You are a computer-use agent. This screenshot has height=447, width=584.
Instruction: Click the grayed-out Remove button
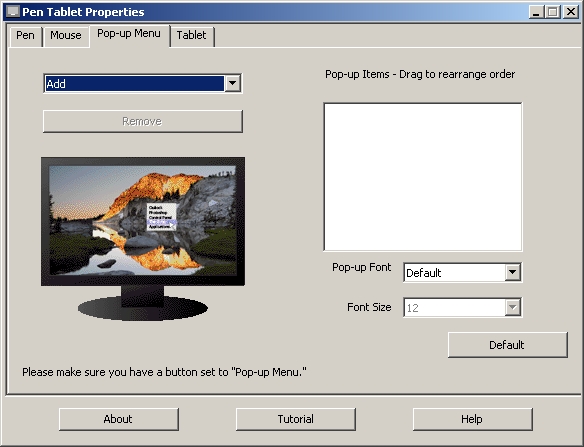(x=143, y=121)
